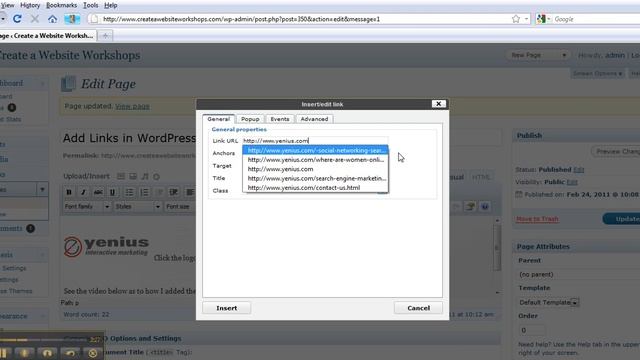Expand the Screen Options panel
Image resolution: width=640 pixels, height=360 pixels.
click(x=597, y=73)
